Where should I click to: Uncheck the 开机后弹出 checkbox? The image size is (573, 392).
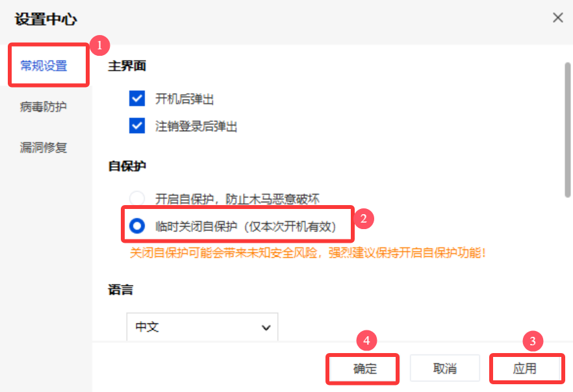(137, 99)
